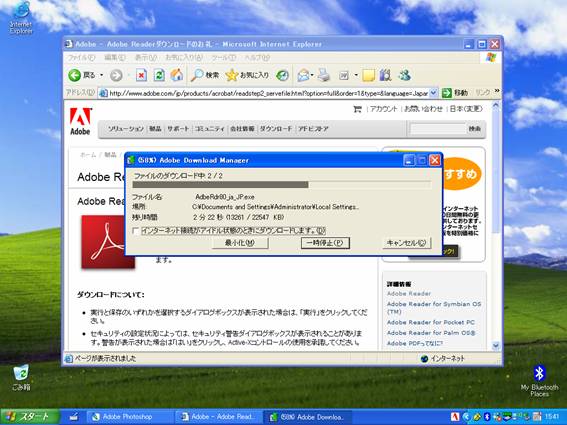Expand the address bar URL dropdown
567x425 pixels.
tap(434, 93)
